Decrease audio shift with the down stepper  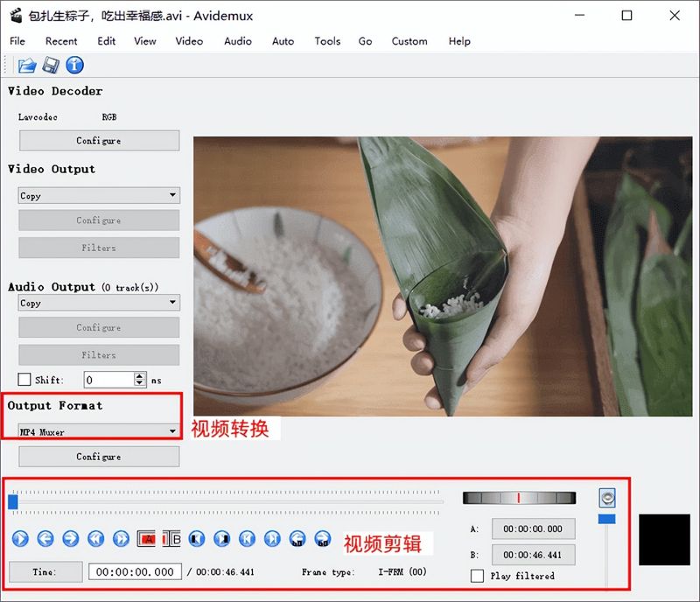pos(140,383)
